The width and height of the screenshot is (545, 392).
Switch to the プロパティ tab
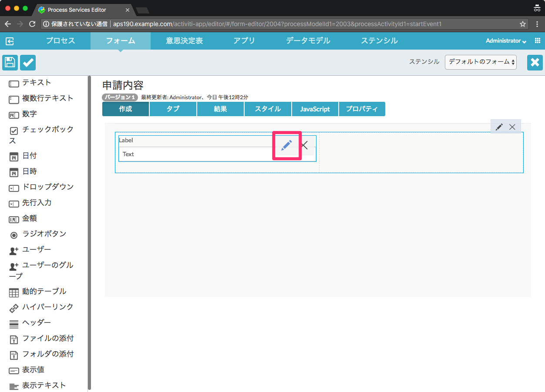point(362,109)
